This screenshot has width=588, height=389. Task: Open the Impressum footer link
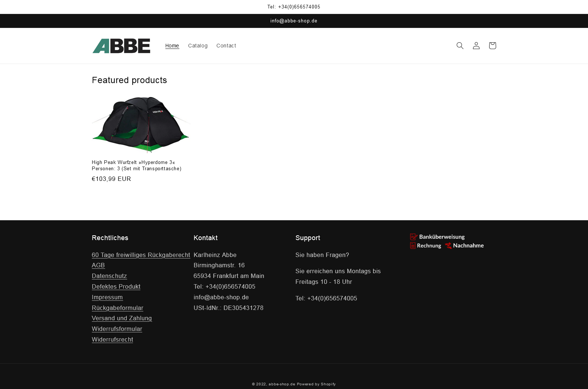[x=107, y=297]
